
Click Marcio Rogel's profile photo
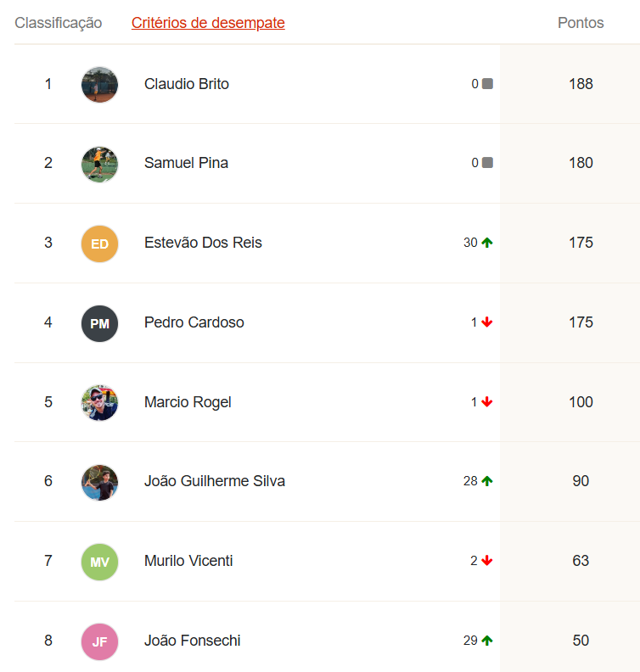click(x=99, y=403)
